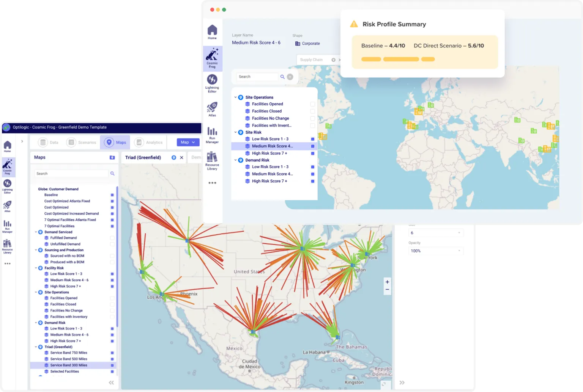Select the Service Band 500 Miles layer
This screenshot has width=583, height=392.
point(69,359)
